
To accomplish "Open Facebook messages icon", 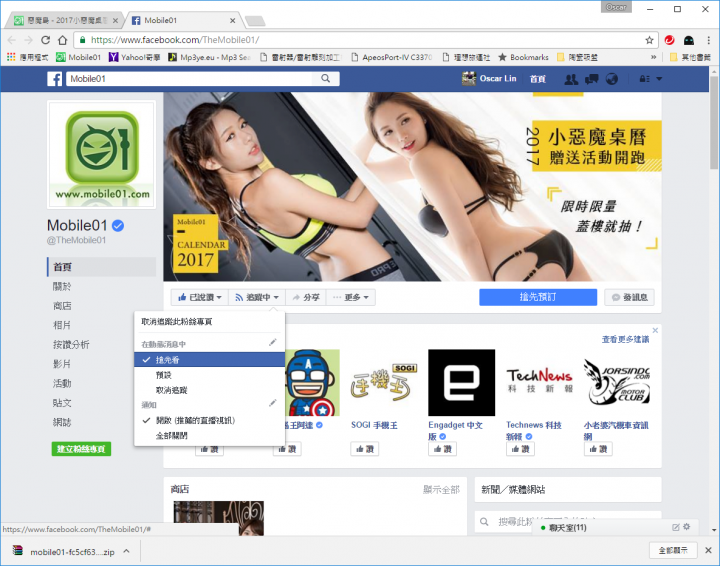I will click(591, 79).
